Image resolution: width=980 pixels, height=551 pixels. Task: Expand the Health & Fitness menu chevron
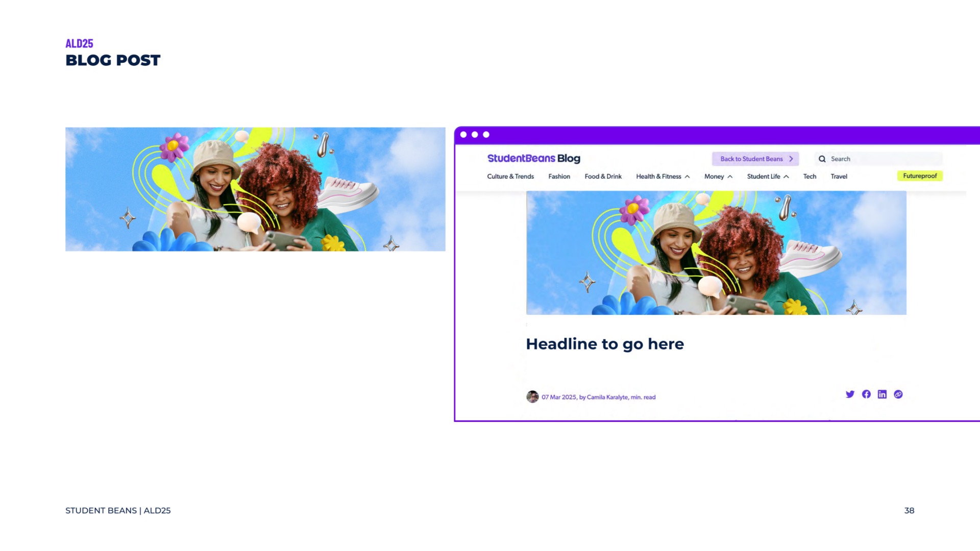coord(688,177)
